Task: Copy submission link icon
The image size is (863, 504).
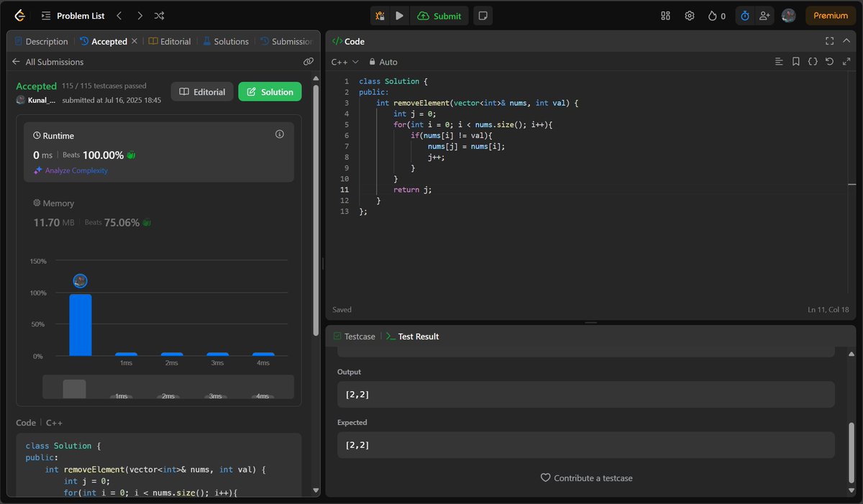Action: pos(309,62)
